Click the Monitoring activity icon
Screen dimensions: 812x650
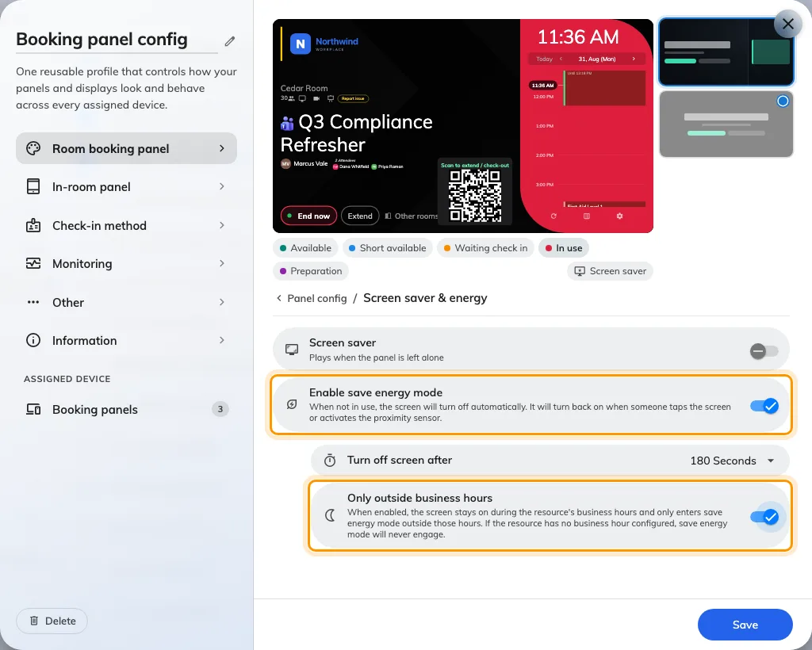pos(33,263)
